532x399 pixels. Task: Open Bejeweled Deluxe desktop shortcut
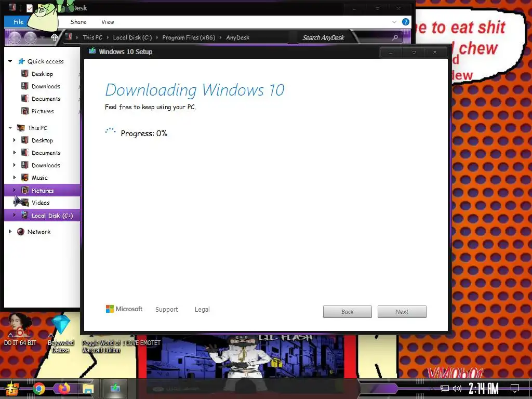61,334
